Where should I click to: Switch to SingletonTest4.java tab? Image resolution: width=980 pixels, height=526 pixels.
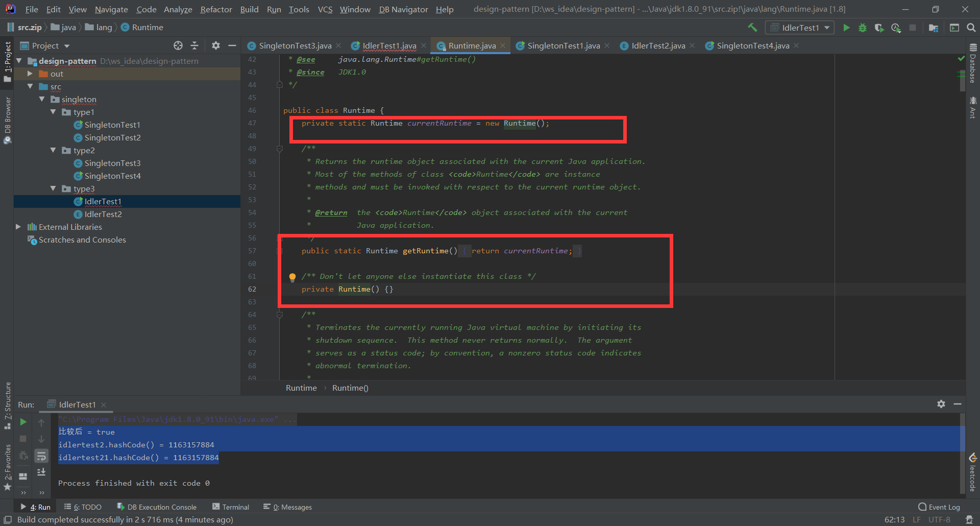pos(752,45)
